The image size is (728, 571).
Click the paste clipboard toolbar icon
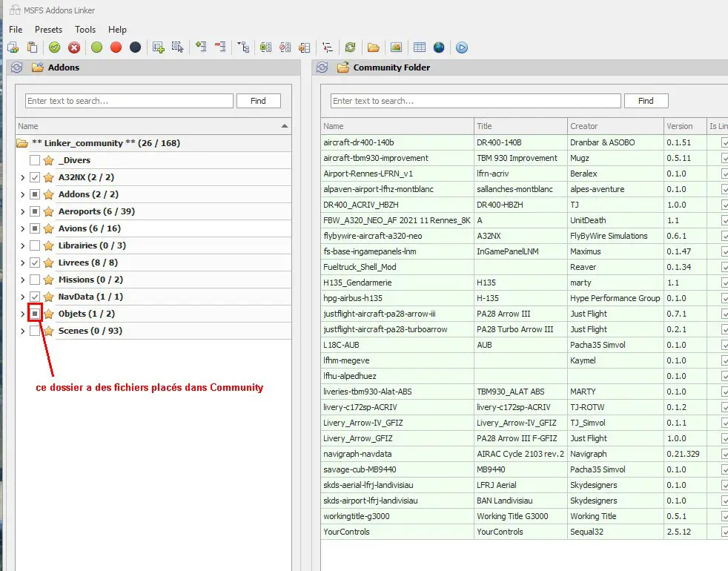tap(32, 47)
